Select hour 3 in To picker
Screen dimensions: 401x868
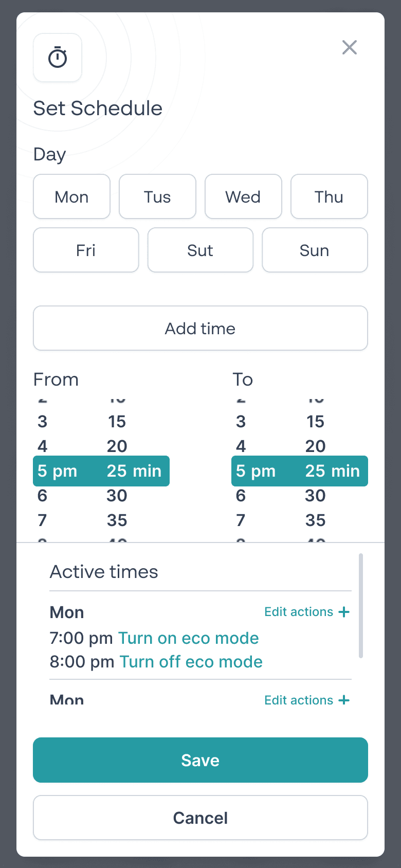[241, 422]
